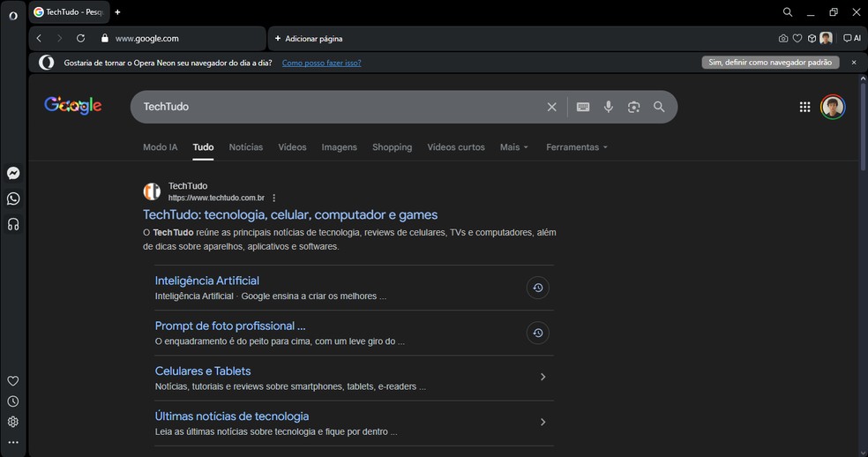The height and width of the screenshot is (457, 868).
Task: Open the AI chat panel
Action: [x=851, y=38]
